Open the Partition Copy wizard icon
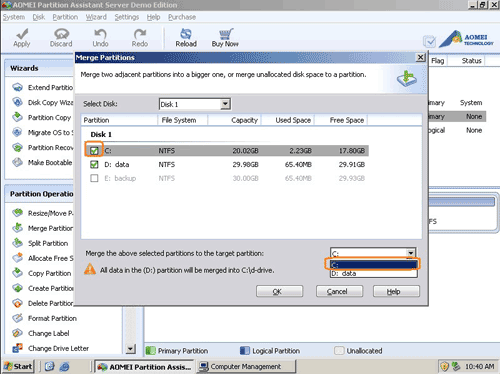The image size is (500, 374). point(17,117)
